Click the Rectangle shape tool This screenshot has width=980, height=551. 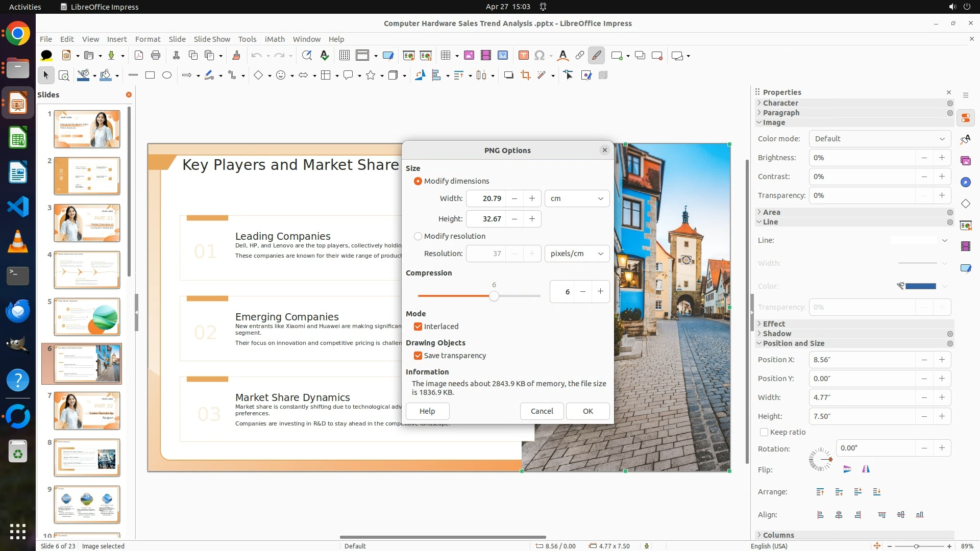150,76
